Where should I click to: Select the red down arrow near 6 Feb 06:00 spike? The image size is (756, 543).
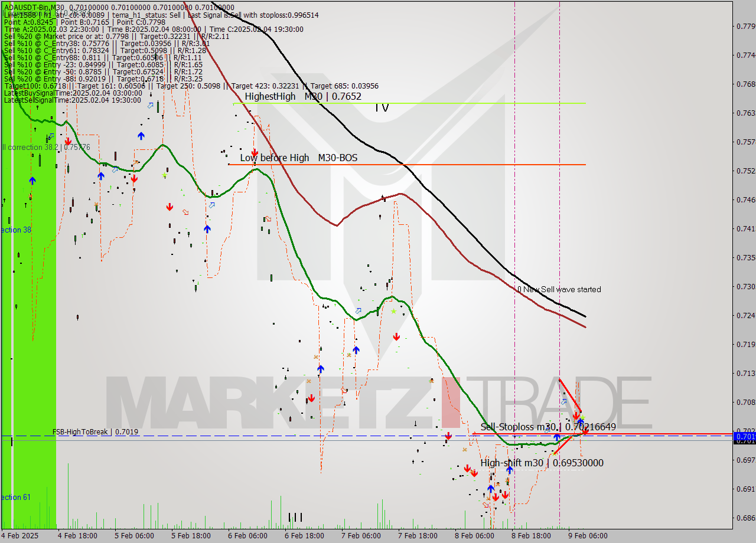click(254, 152)
